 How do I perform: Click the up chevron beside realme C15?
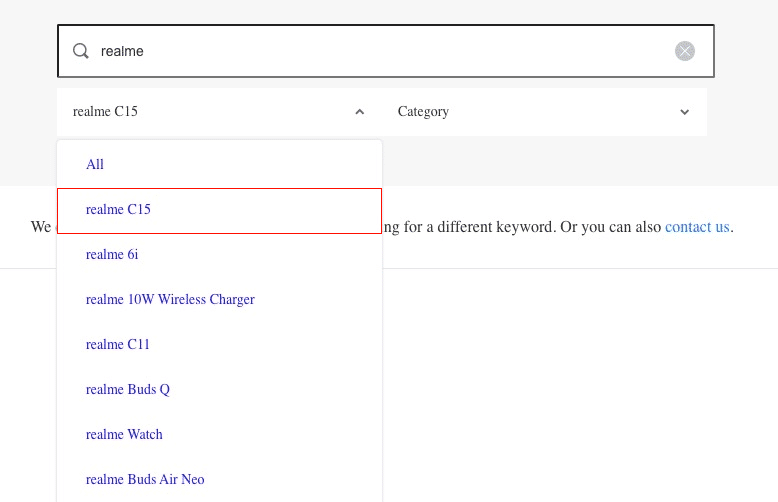click(x=360, y=112)
